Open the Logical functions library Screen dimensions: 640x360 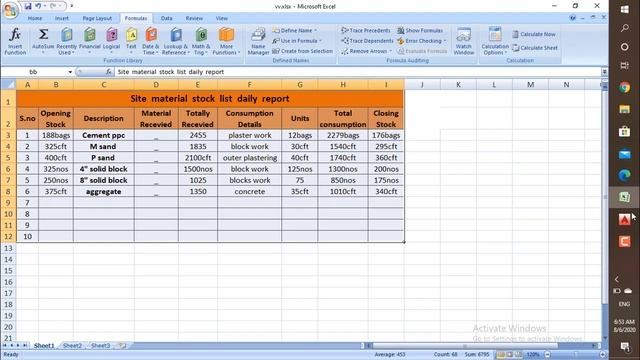click(111, 41)
